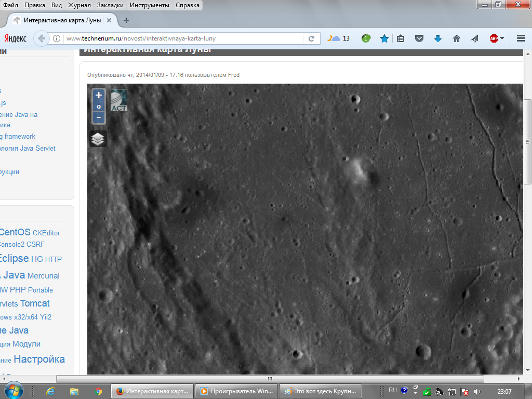Switch the RU keyboard language indicator
This screenshot has height=399, width=532.
point(393,390)
